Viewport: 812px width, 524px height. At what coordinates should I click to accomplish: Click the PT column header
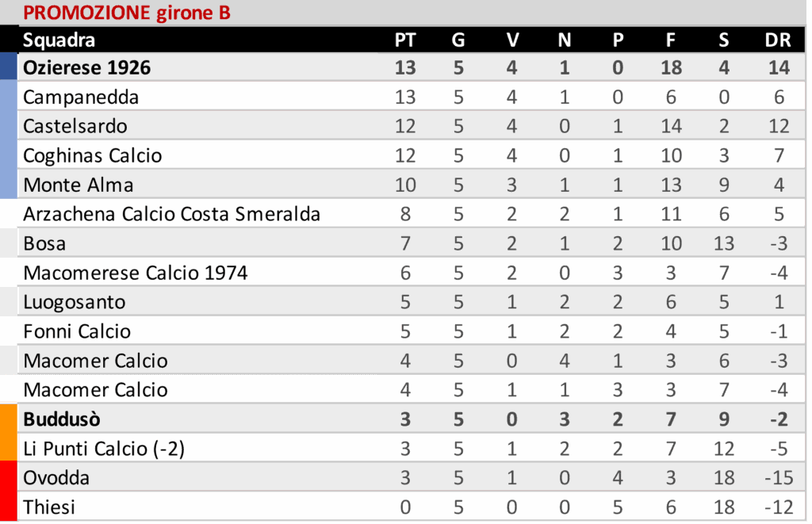[x=405, y=40]
